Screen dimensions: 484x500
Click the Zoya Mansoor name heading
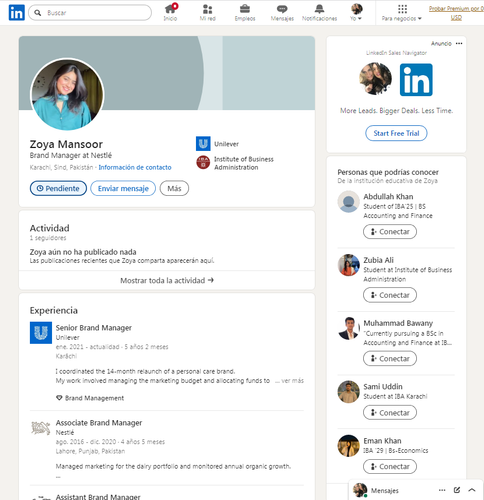(x=66, y=144)
